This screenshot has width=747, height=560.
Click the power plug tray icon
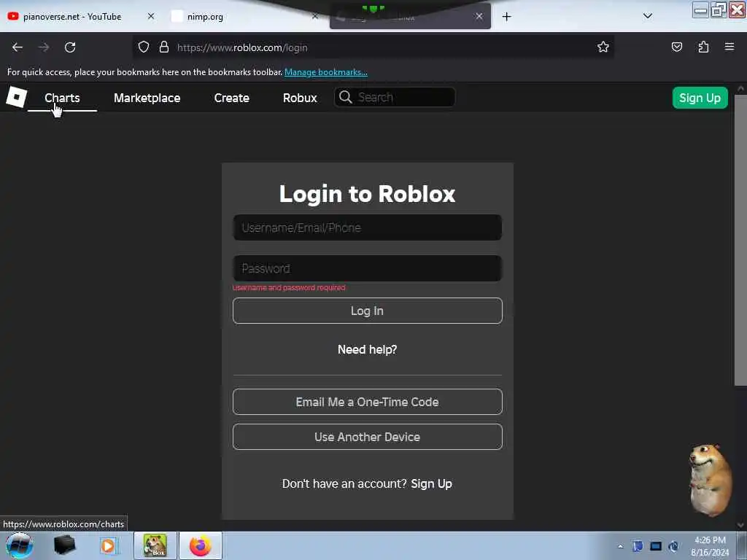tap(673, 546)
